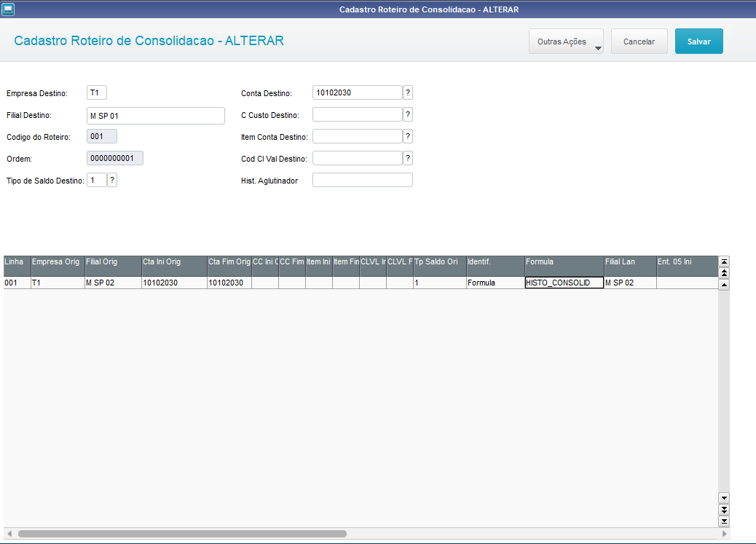Jump to first row using top grid arrow

(x=724, y=261)
